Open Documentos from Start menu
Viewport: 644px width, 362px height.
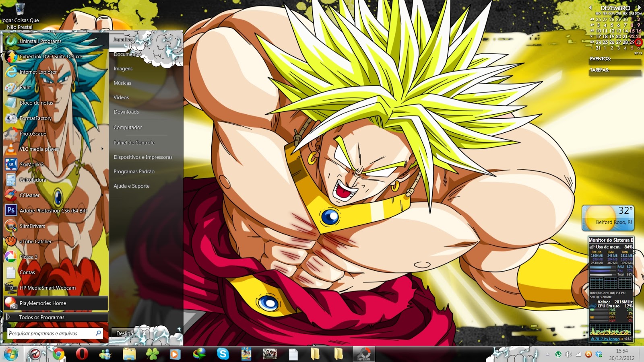[127, 54]
